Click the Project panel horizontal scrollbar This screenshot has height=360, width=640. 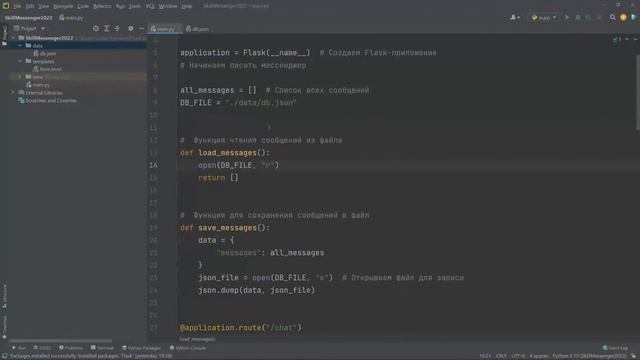pyautogui.click(x=60, y=340)
